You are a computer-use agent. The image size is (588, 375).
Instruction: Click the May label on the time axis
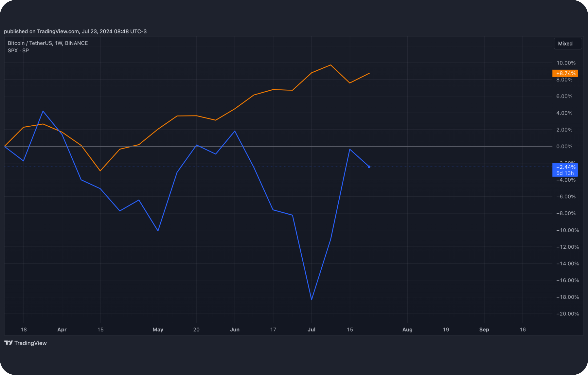point(158,330)
